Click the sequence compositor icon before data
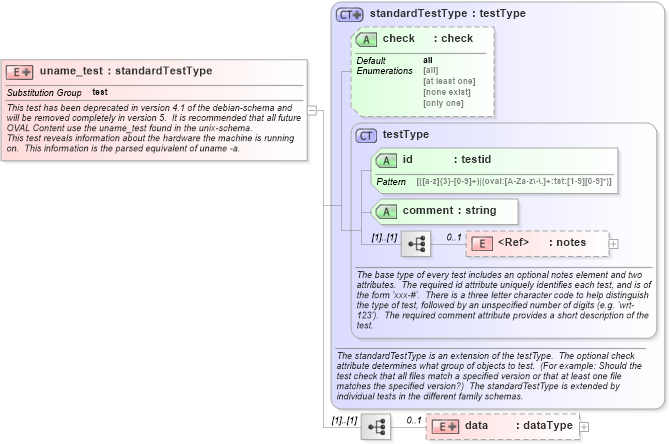 [x=376, y=427]
